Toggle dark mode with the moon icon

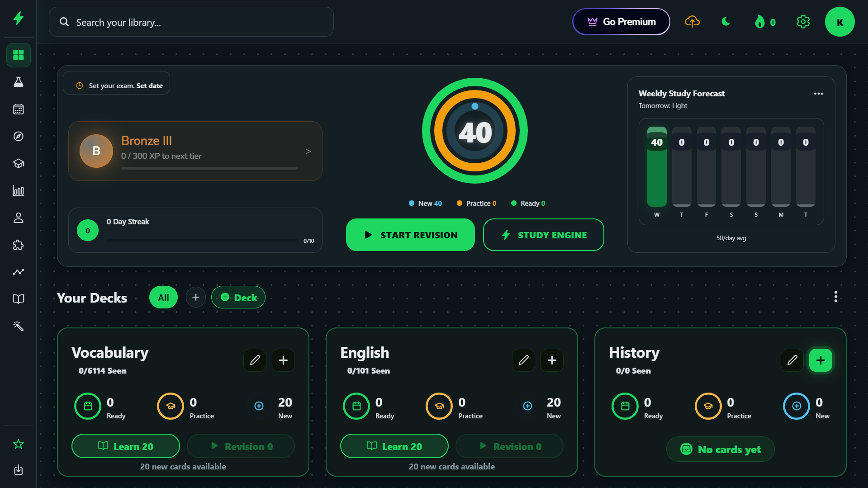coord(726,22)
